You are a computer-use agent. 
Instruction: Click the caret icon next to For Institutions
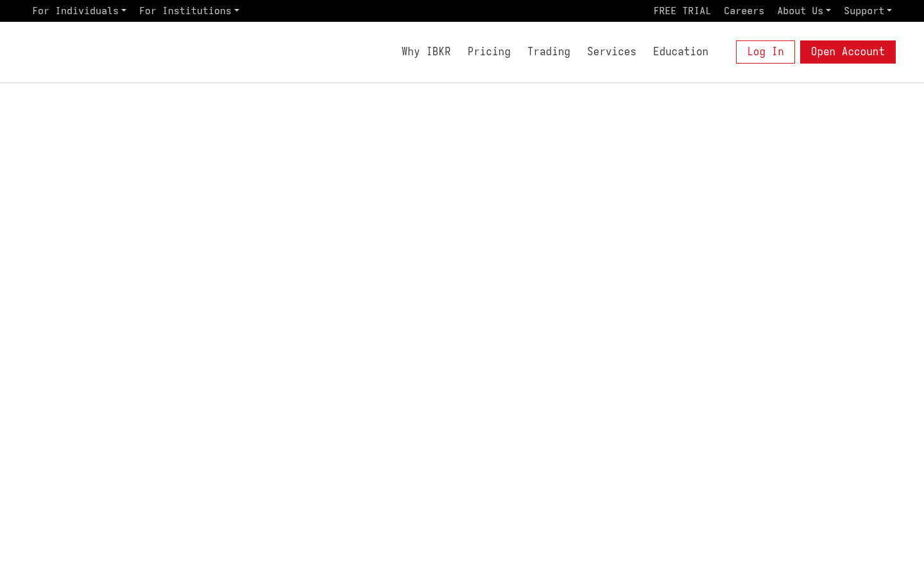236,11
